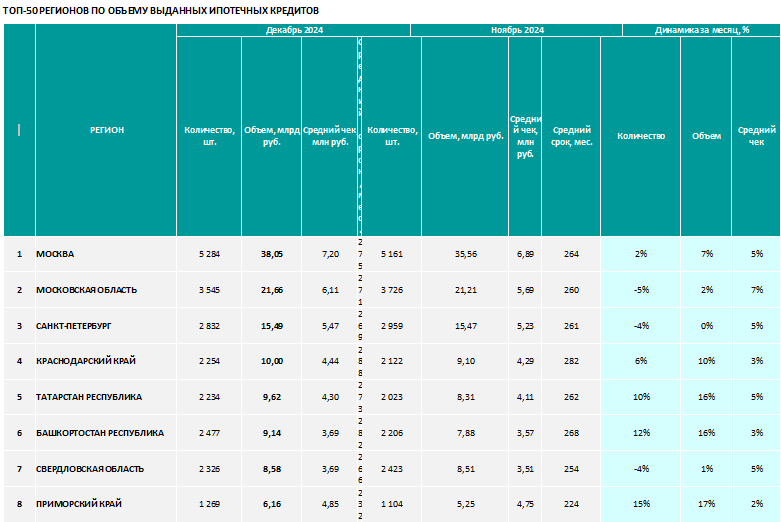Select Primorsky's average check '4,85'
Screen dimensions: 781x522
coord(330,504)
